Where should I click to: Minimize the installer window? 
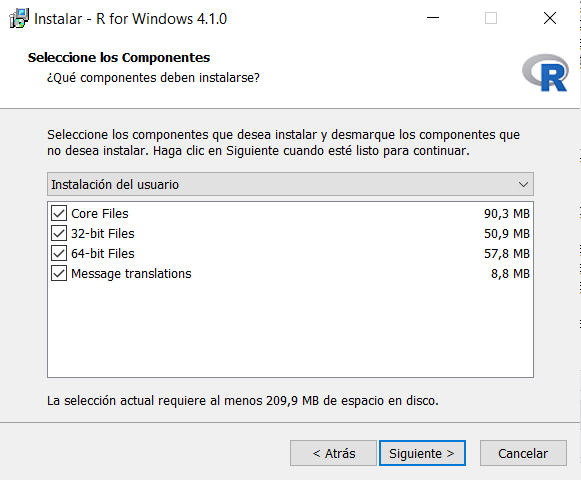click(x=432, y=18)
